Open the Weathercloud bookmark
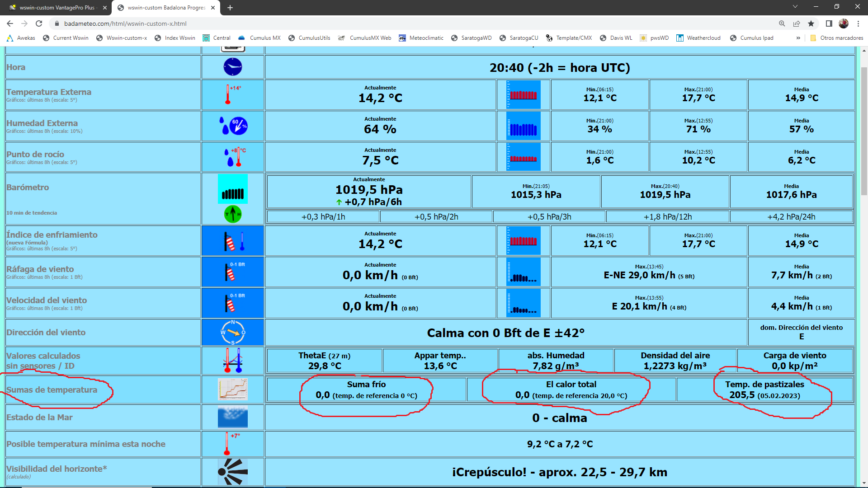868x488 pixels. (698, 38)
